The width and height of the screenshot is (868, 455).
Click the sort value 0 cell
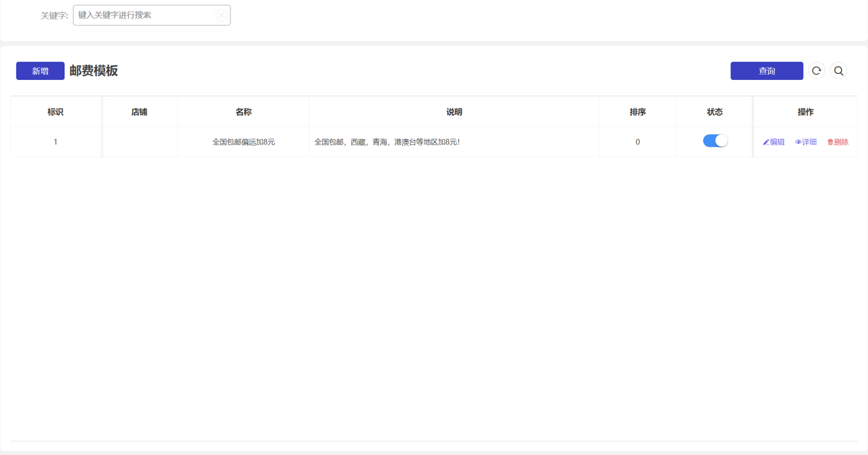click(637, 142)
